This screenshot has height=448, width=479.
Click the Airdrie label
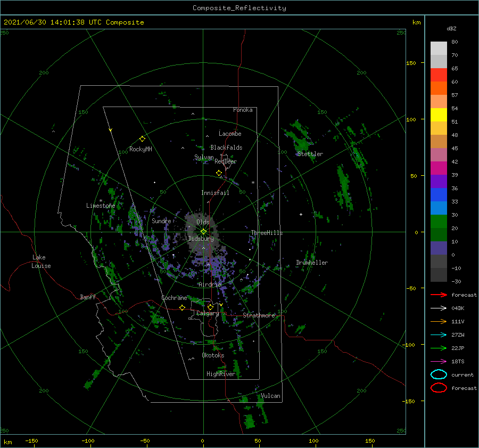click(x=210, y=284)
